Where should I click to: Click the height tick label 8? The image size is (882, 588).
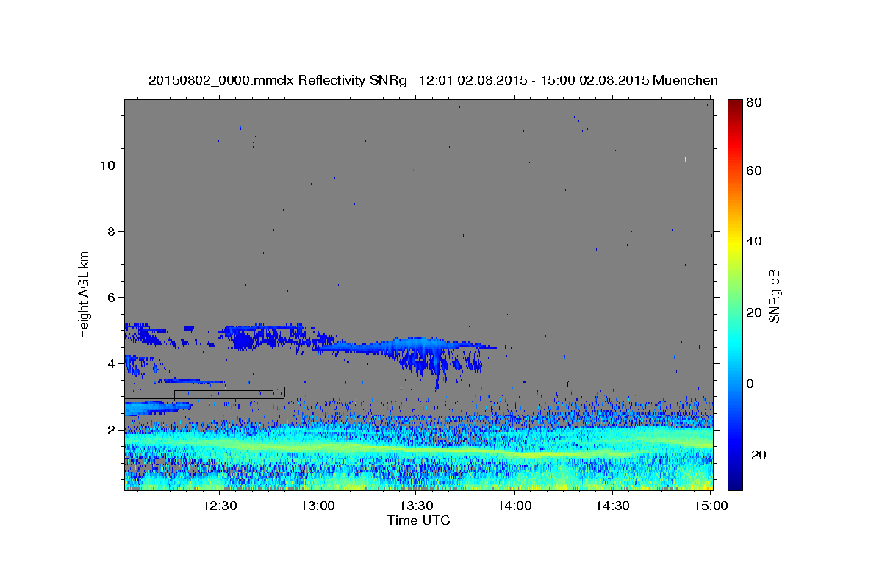coord(112,232)
